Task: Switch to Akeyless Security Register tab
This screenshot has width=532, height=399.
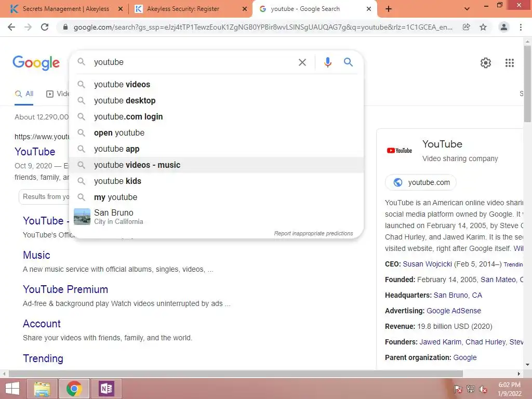Action: [x=183, y=9]
